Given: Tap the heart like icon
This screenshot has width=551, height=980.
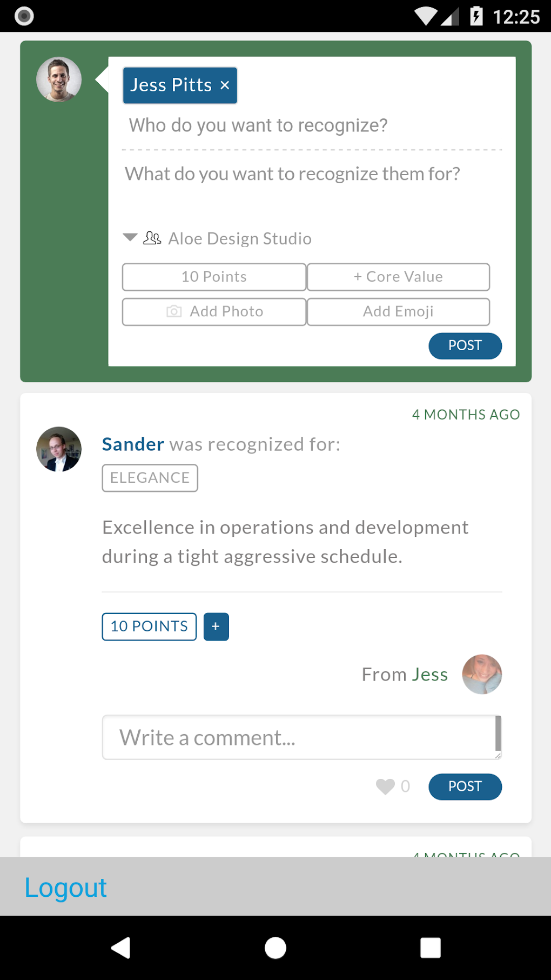Looking at the screenshot, I should point(385,786).
